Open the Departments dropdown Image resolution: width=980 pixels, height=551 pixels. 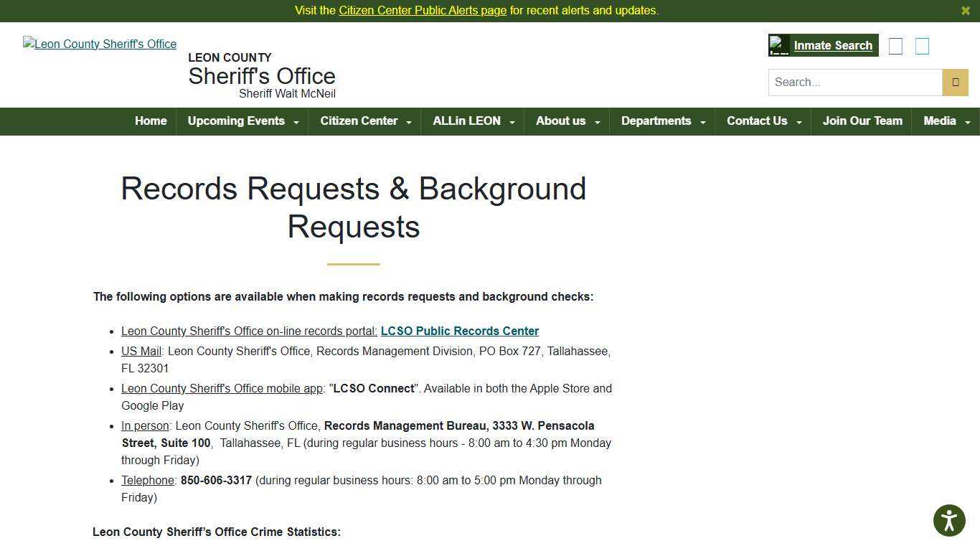coord(662,121)
